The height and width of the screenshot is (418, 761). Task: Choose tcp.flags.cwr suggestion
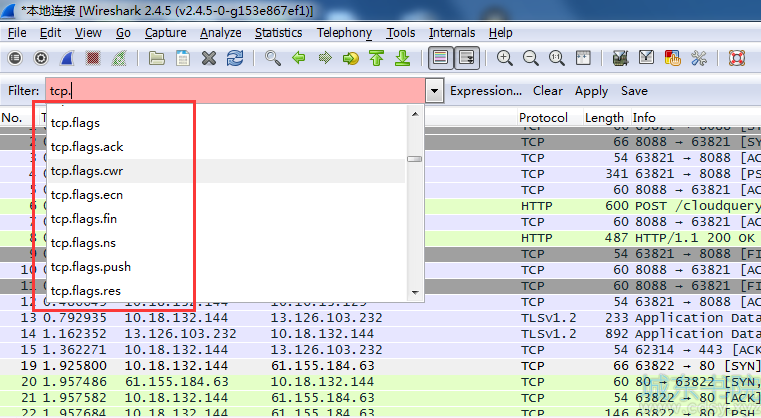pos(226,171)
